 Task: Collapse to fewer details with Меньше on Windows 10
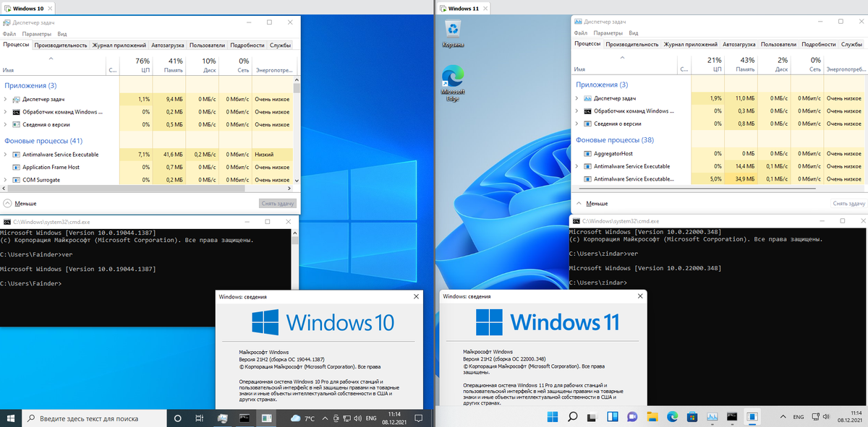click(20, 204)
